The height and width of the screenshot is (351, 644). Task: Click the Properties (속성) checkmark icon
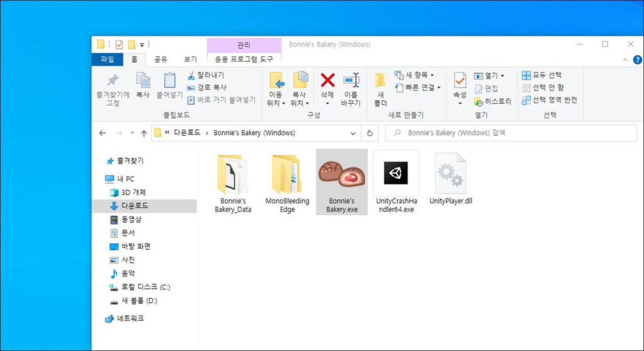(x=460, y=81)
